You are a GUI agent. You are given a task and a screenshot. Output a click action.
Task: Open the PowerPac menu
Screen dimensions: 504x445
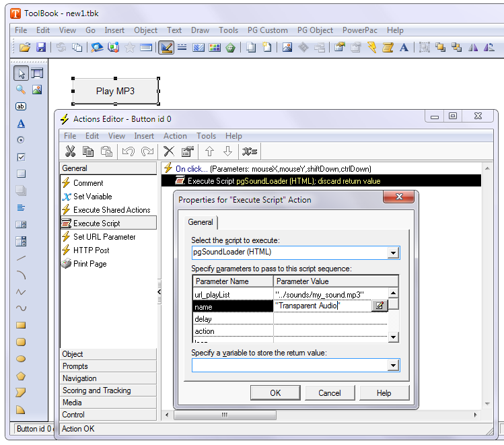360,30
